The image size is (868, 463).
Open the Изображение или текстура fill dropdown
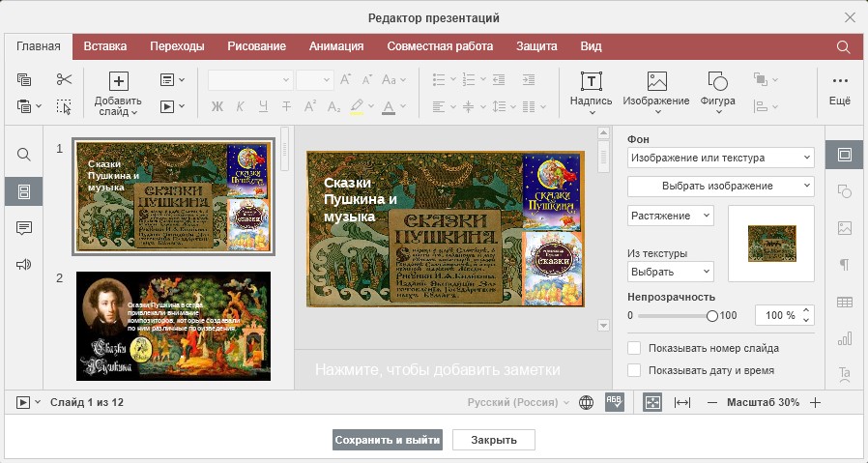pos(721,158)
